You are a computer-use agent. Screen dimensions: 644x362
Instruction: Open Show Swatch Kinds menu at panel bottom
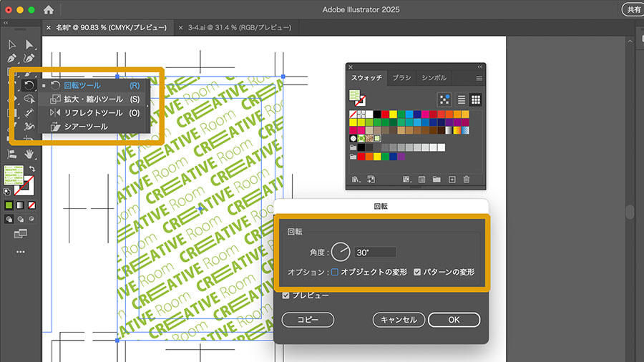coord(406,180)
